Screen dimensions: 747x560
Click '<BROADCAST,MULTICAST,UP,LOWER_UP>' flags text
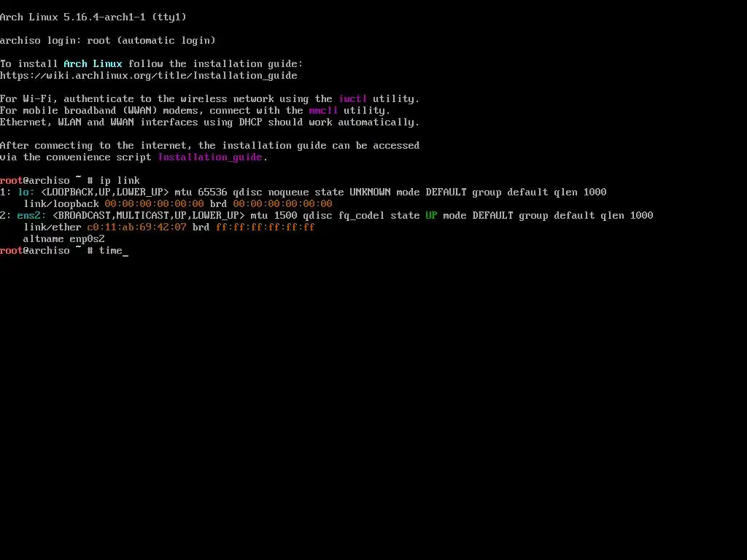(x=149, y=216)
